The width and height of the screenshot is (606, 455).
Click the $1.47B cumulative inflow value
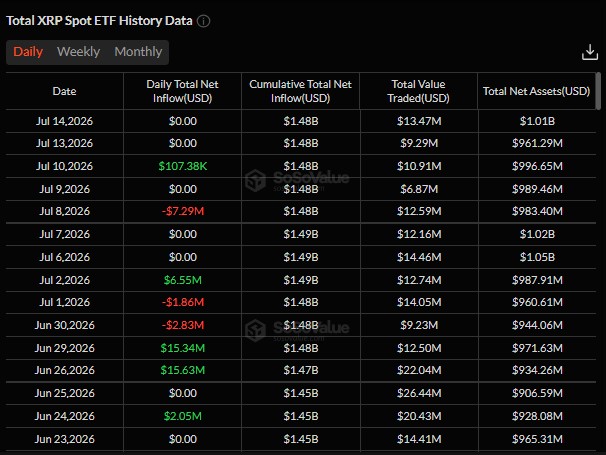pyautogui.click(x=301, y=370)
